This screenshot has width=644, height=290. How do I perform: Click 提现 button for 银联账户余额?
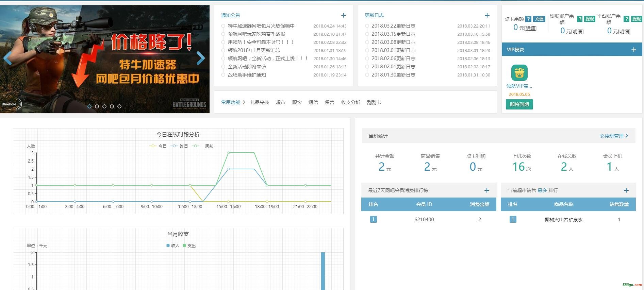tap(590, 19)
